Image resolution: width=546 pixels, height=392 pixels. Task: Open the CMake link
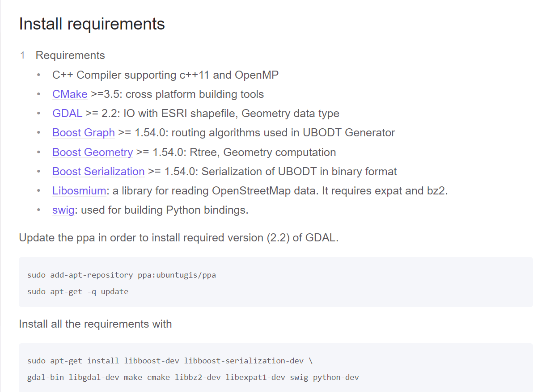point(70,94)
